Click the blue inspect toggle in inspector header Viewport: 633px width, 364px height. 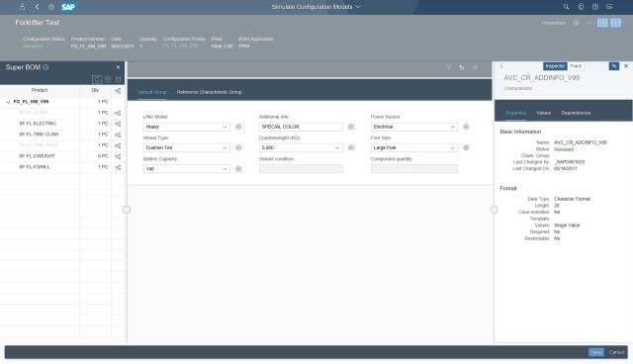tap(613, 66)
